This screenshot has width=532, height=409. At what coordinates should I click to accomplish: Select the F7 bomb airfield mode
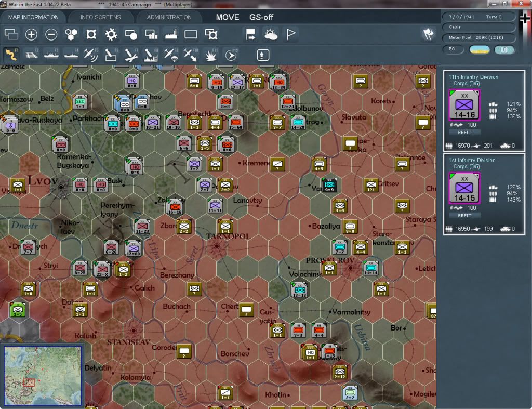pyautogui.click(x=131, y=55)
